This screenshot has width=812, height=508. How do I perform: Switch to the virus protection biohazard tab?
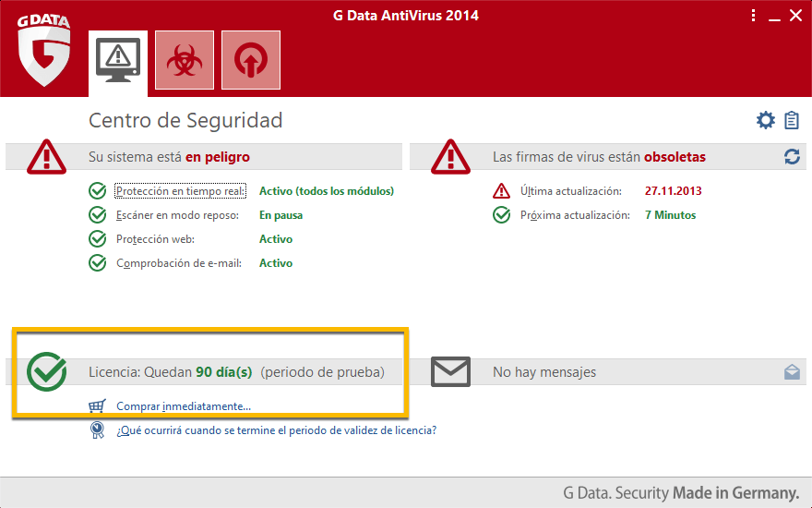pos(185,60)
